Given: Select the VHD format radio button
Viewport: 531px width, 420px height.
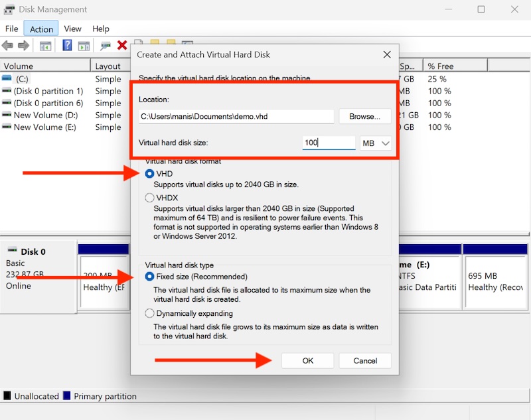Looking at the screenshot, I should (151, 173).
